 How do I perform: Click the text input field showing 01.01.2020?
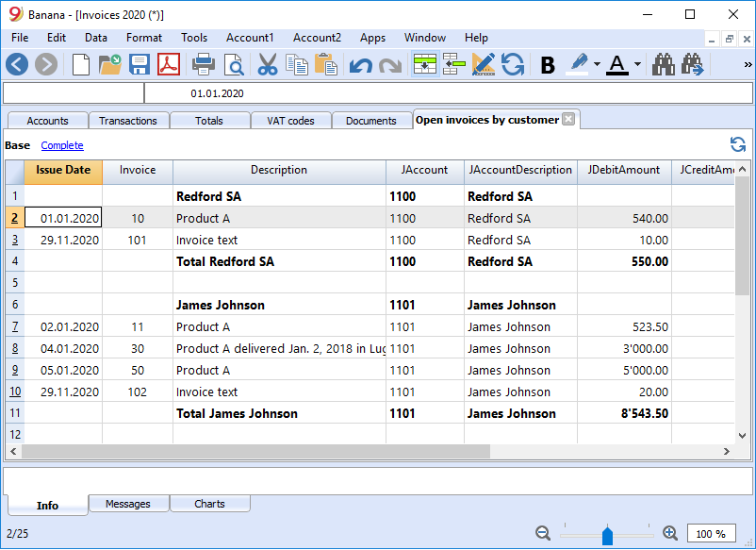[x=449, y=93]
